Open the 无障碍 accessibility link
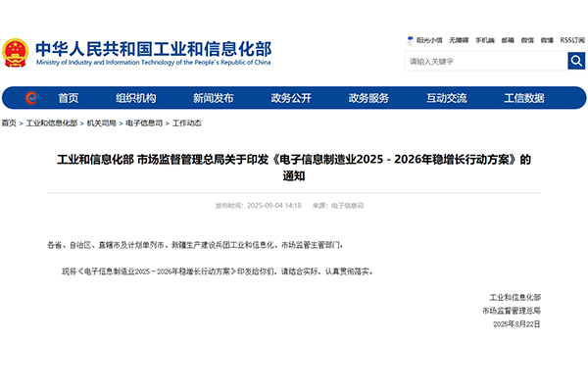The image size is (588, 392). point(459,40)
